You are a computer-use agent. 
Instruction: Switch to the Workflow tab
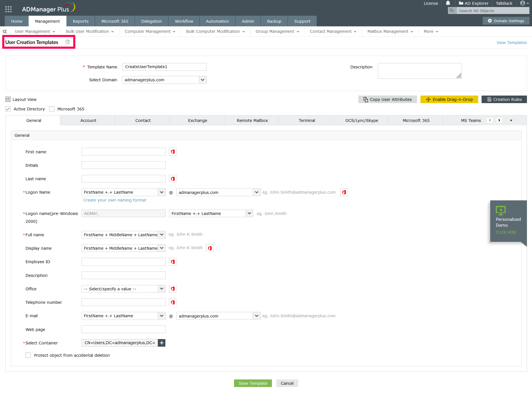pyautogui.click(x=184, y=21)
